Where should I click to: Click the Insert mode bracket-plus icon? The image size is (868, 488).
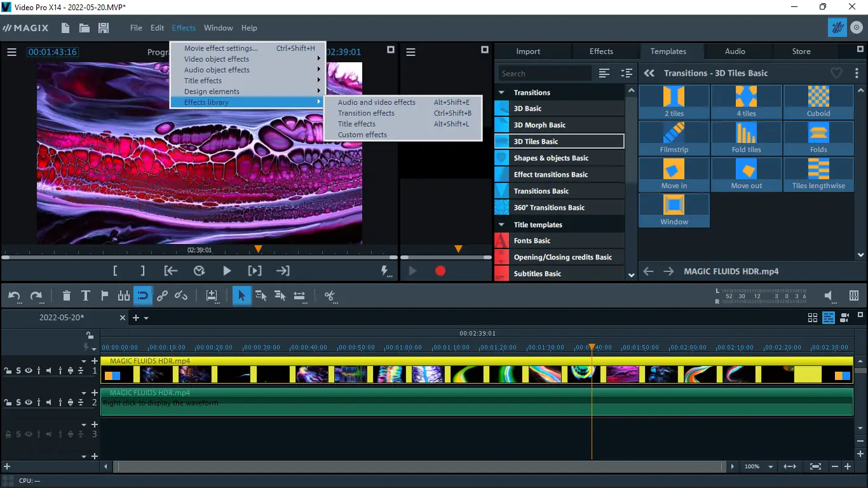click(x=212, y=295)
